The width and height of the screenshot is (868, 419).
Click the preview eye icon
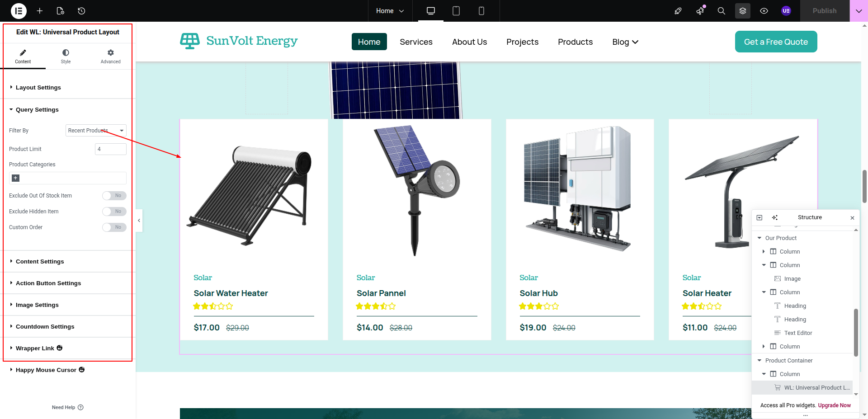point(764,11)
